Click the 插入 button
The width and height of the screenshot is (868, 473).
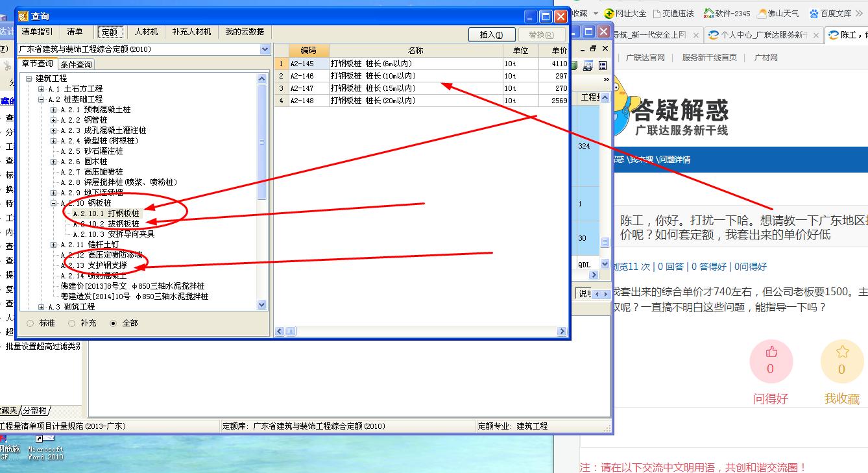pyautogui.click(x=491, y=35)
